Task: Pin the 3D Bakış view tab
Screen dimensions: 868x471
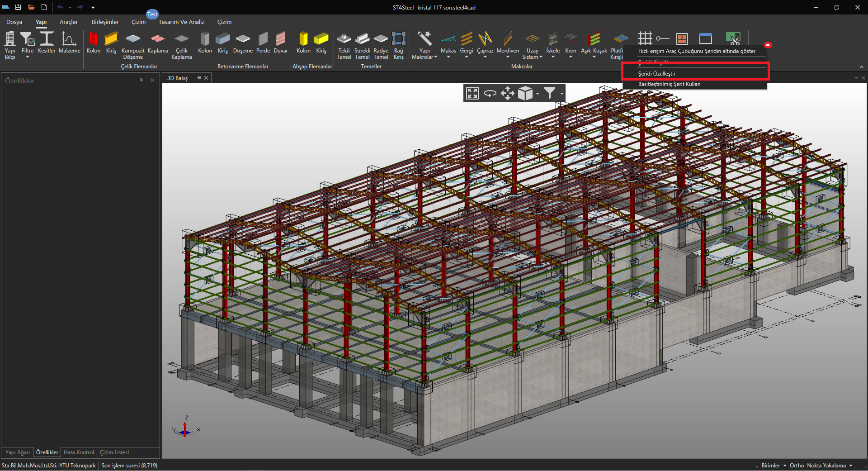Action: [199, 78]
